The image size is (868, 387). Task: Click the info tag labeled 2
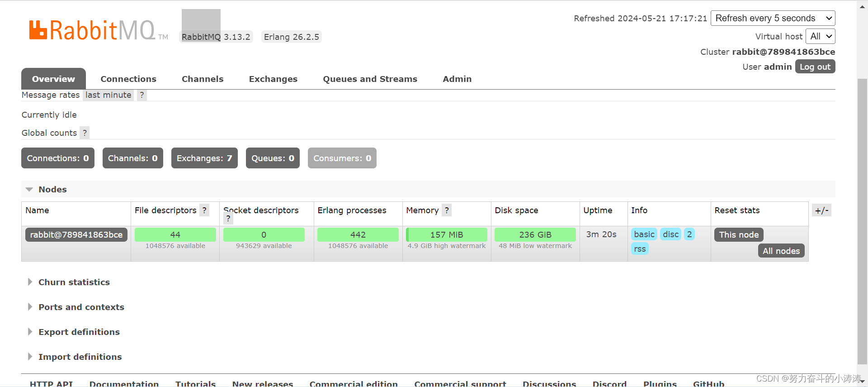pyautogui.click(x=689, y=234)
